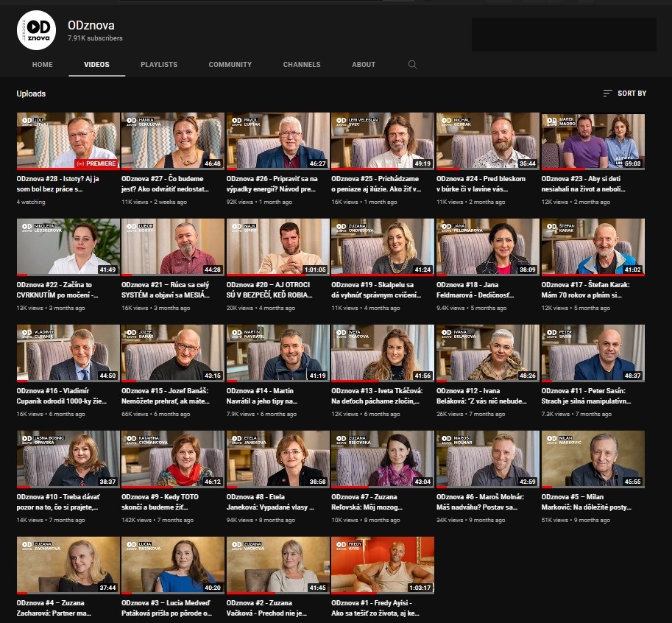
Task: Click title 'ODznova #5 – Milan Markovič'
Action: pyautogui.click(x=585, y=501)
